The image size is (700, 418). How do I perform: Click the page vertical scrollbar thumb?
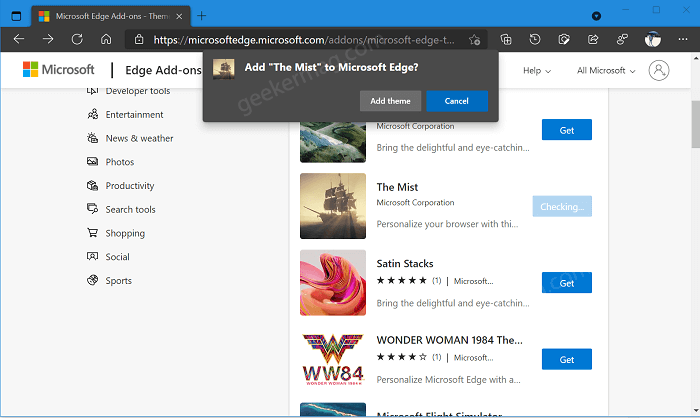pyautogui.click(x=696, y=124)
